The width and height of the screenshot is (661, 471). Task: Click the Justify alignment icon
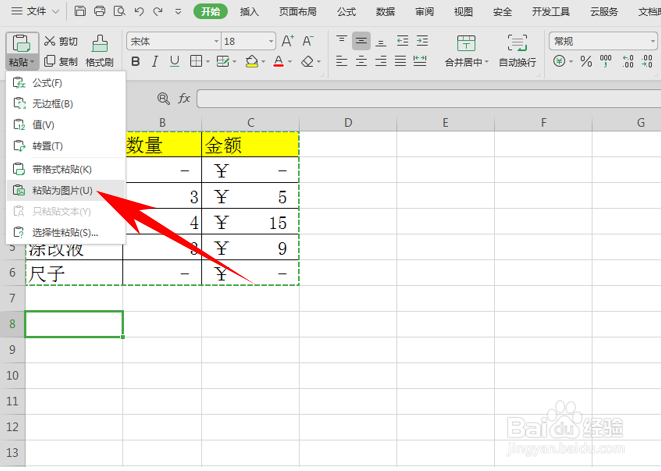400,62
